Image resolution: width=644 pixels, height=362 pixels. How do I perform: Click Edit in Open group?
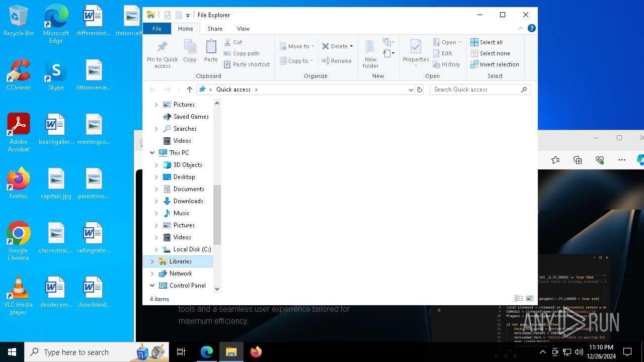tap(443, 53)
